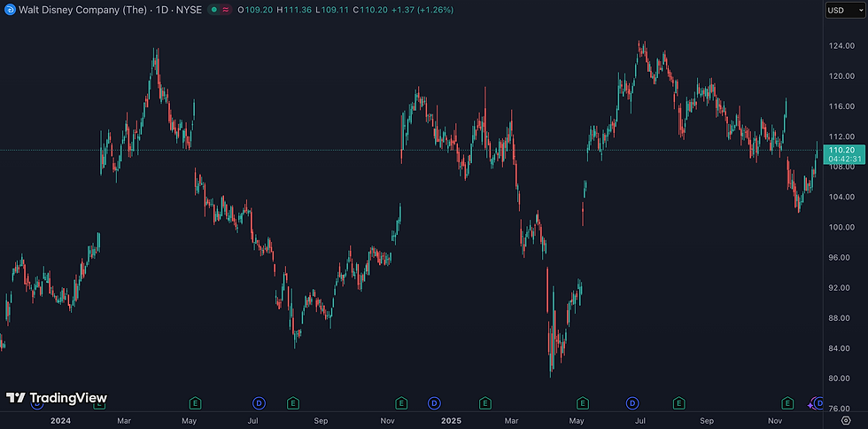
Task: Open the December 2024 dividend marker
Action: click(x=435, y=403)
